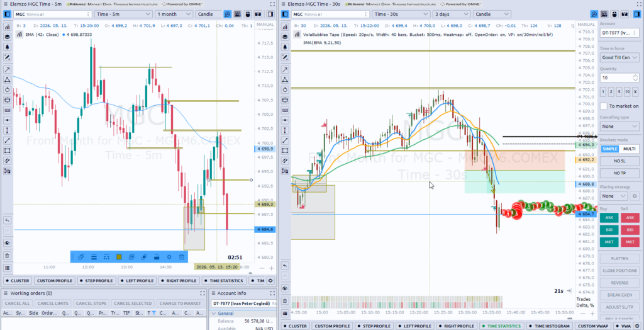The image size is (644, 330).
Task: Open the Time - 5m timeframe dropdown
Action: [123, 14]
